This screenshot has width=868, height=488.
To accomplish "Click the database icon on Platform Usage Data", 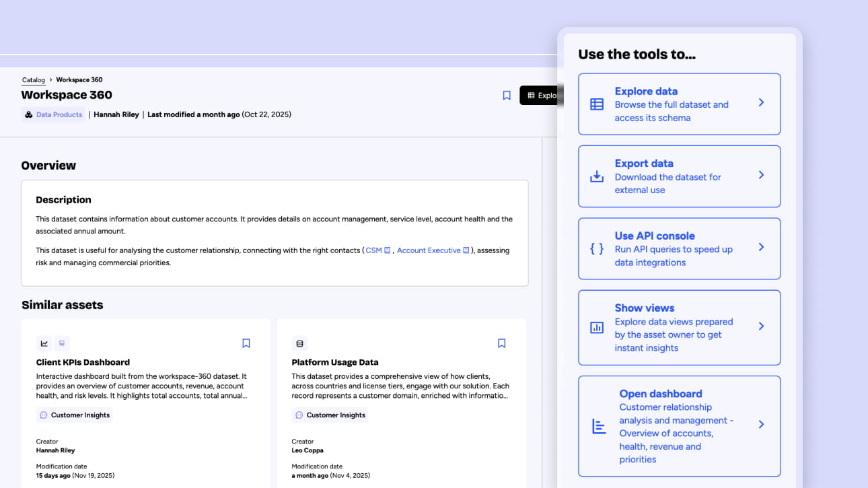I will [x=299, y=343].
